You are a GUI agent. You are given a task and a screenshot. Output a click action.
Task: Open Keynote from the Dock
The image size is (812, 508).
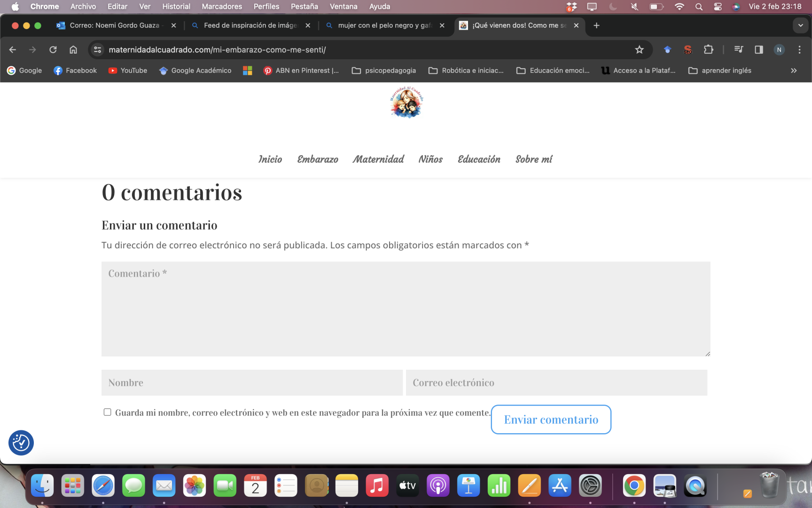coord(468,485)
